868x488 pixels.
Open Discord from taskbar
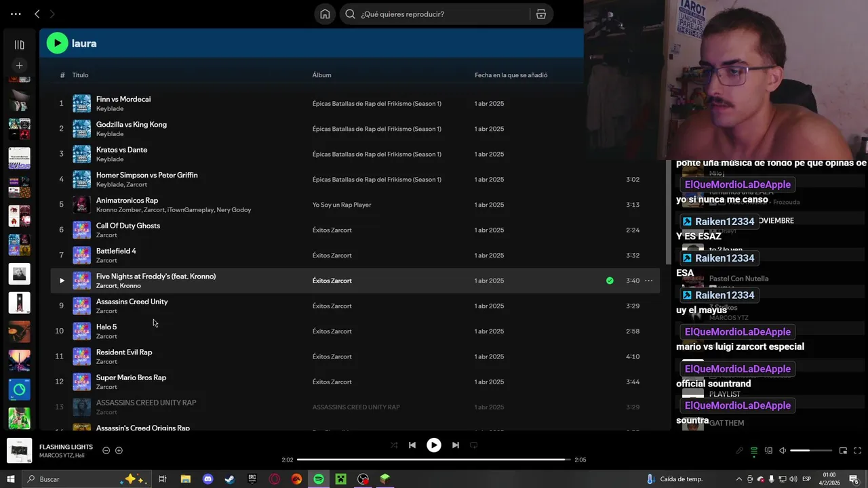(x=208, y=479)
